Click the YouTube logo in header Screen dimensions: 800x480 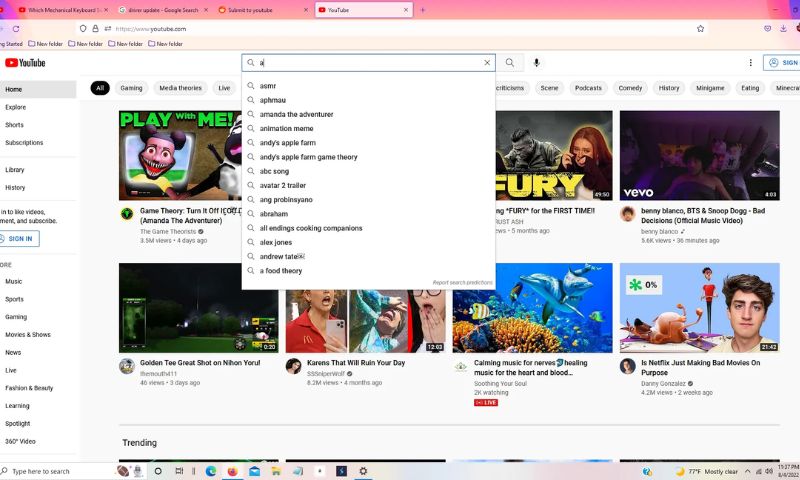(25, 63)
